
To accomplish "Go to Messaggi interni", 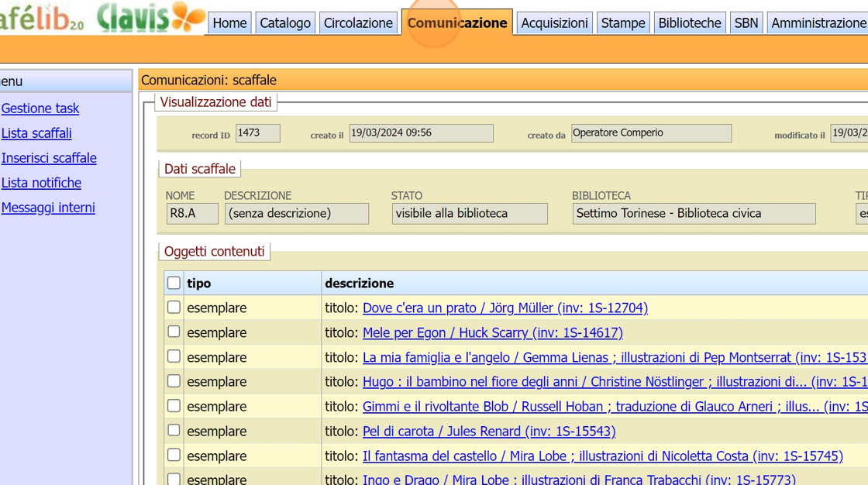I will [x=48, y=208].
